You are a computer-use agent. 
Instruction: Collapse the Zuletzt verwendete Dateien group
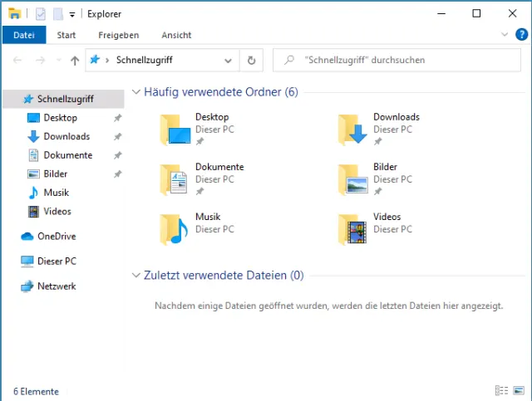pos(136,276)
